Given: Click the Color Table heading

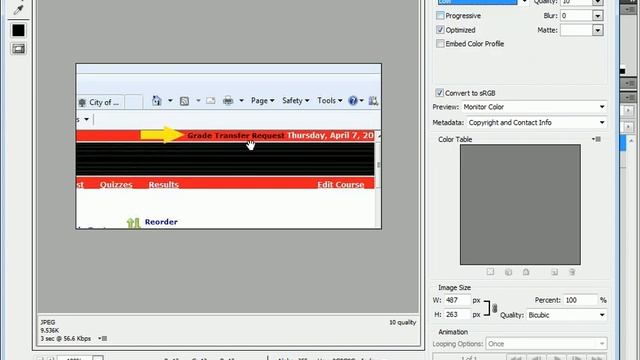Looking at the screenshot, I should click(x=455, y=139).
